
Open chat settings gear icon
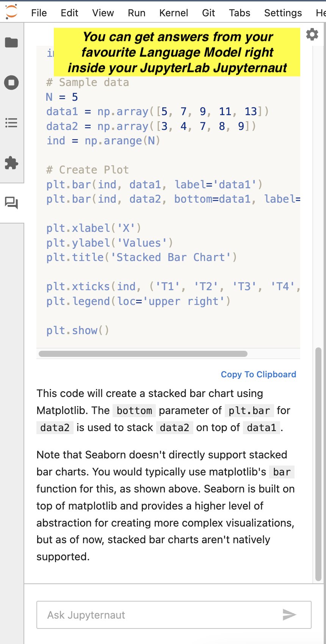pyautogui.click(x=312, y=34)
